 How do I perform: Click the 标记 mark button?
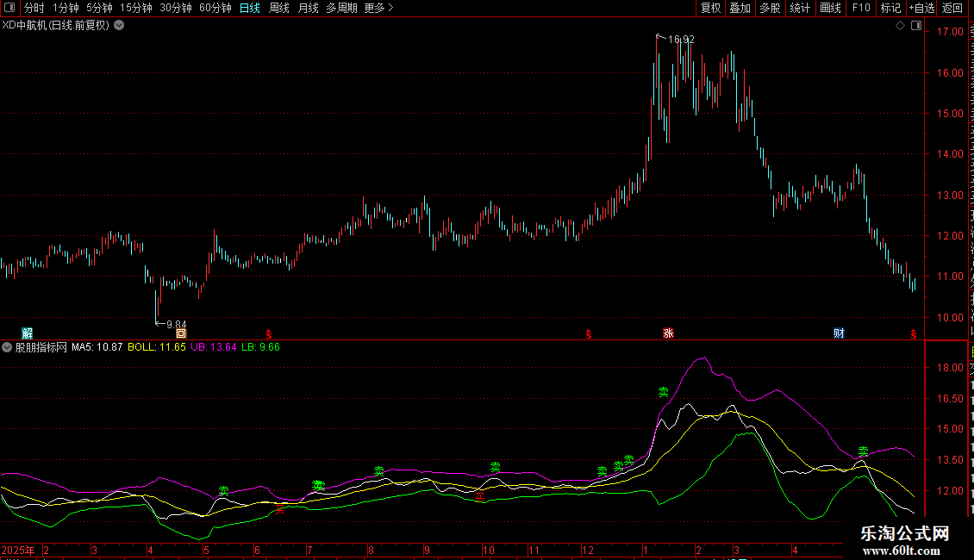point(890,8)
